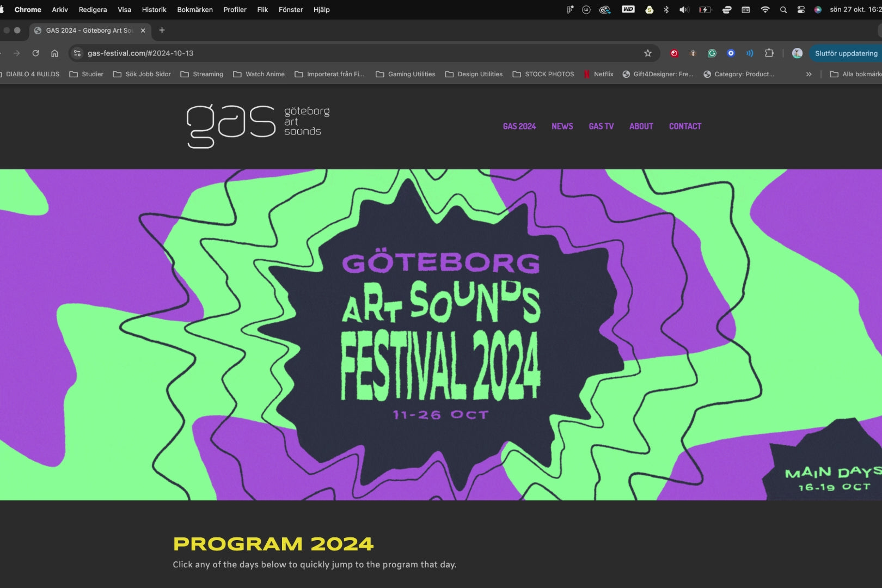This screenshot has height=588, width=882.
Task: Go to the GAS TV page
Action: [x=601, y=126]
